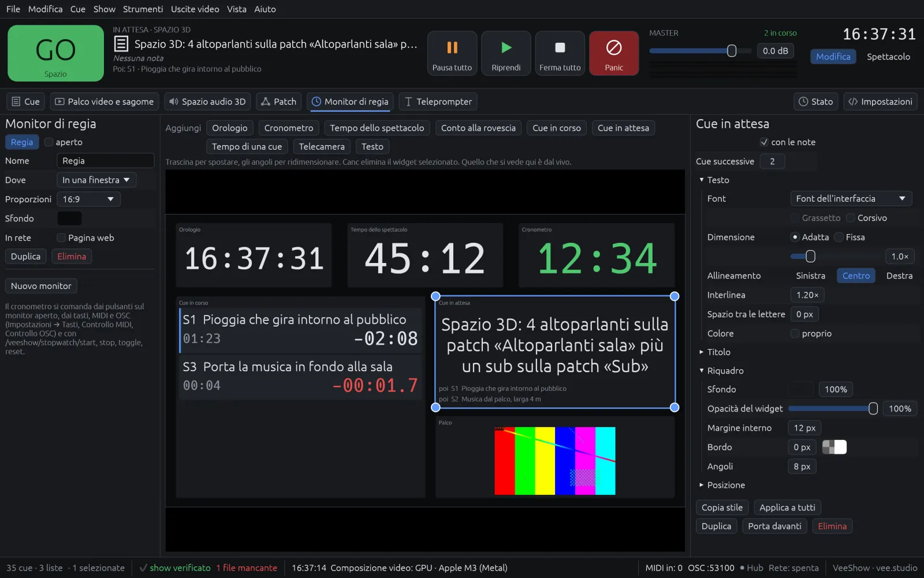
Task: Open the Aiuto menu
Action: [265, 9]
